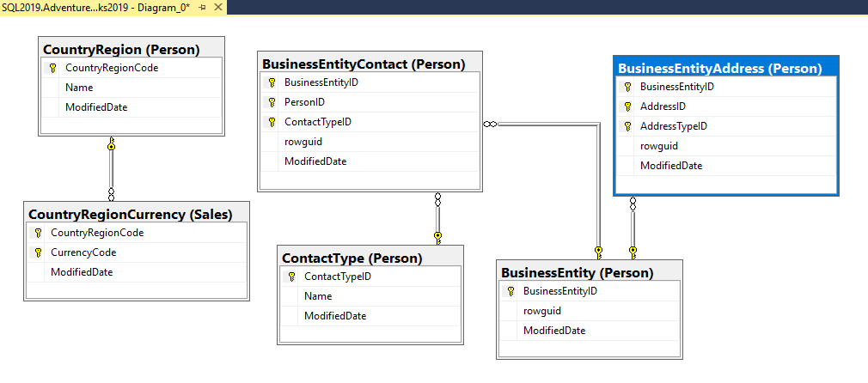
Task: Select rowguid in the BusinessEntityContact table
Action: tap(303, 142)
